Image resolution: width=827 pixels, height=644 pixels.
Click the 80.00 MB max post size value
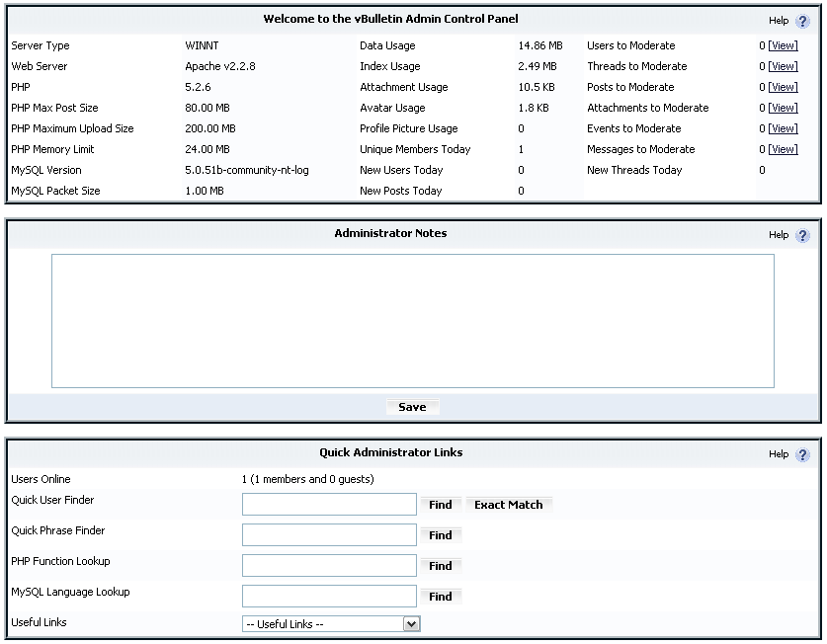coord(207,108)
